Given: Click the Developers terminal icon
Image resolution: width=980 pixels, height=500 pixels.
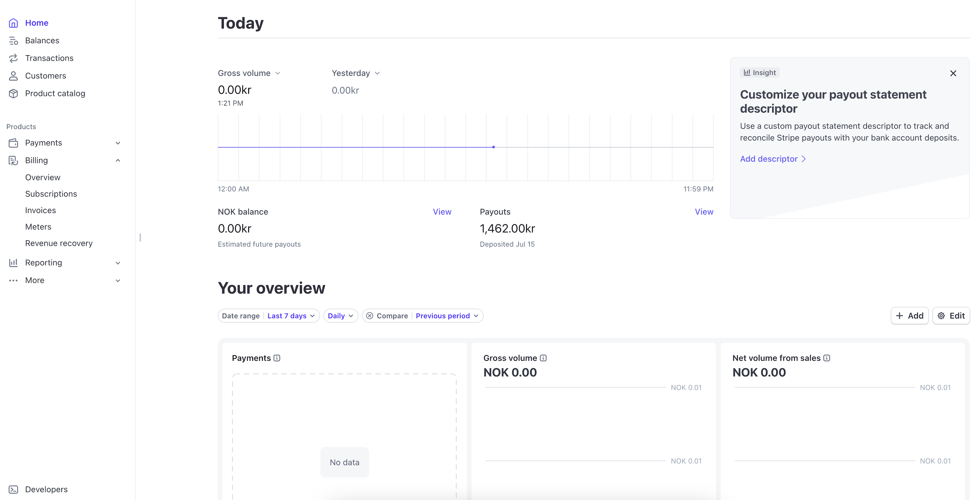Looking at the screenshot, I should 13,489.
